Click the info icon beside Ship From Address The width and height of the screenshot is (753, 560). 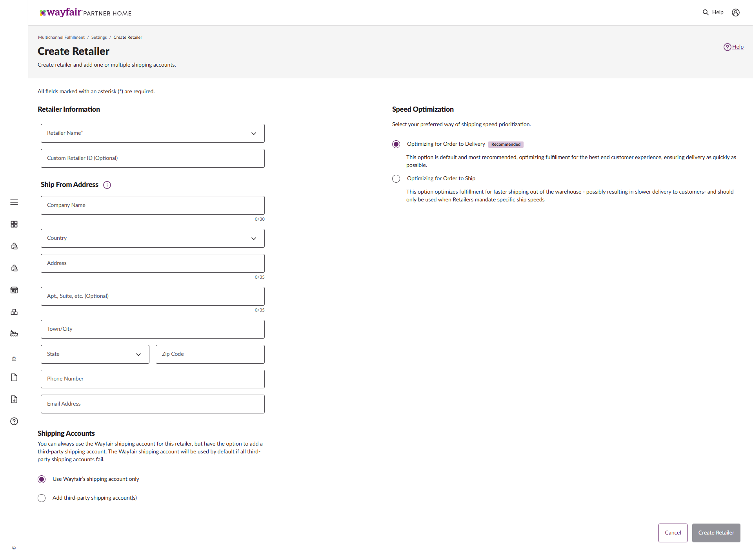click(107, 185)
